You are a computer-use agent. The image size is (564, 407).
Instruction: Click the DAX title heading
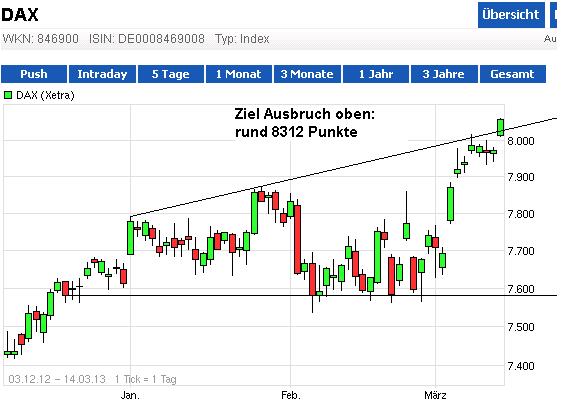tap(20, 15)
